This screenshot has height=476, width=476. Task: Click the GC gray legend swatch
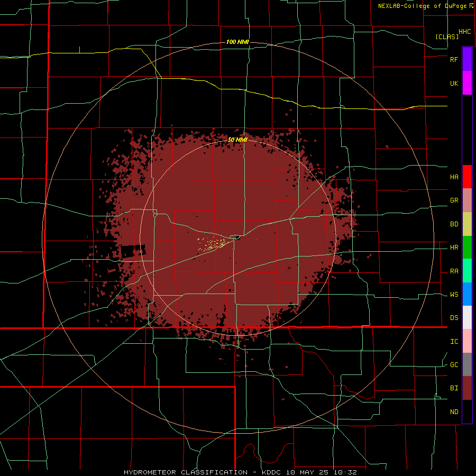pos(467,364)
